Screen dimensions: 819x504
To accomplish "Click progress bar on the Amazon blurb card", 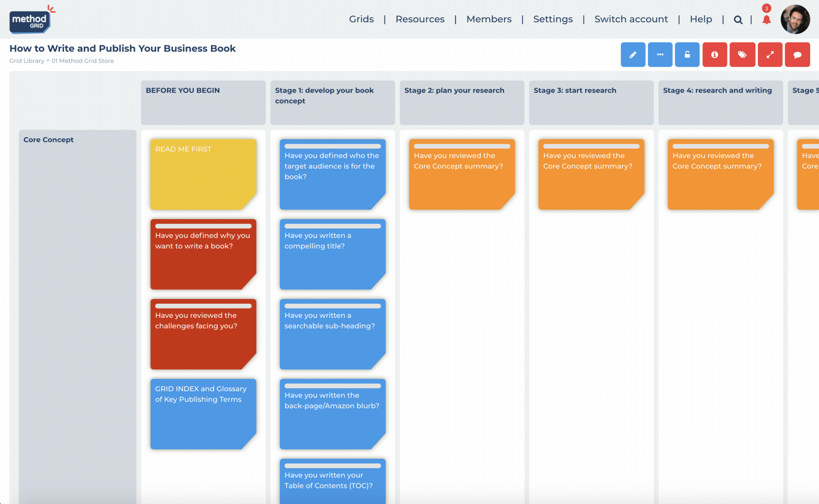I will point(332,386).
